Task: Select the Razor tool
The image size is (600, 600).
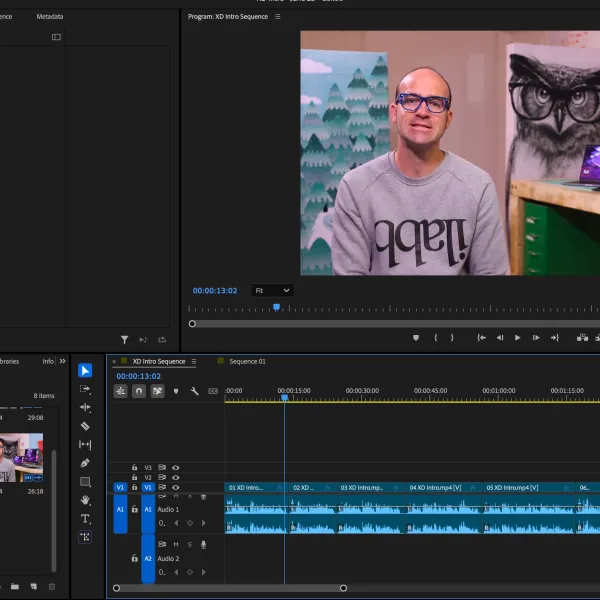Action: coord(85,426)
